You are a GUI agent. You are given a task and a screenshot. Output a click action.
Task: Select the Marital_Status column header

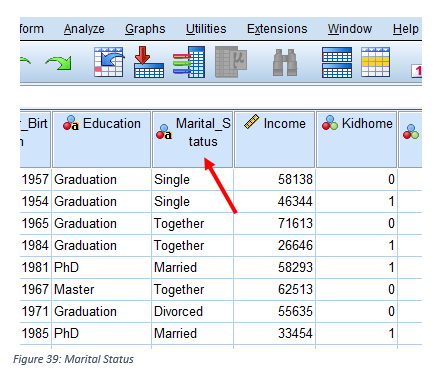[x=192, y=139]
